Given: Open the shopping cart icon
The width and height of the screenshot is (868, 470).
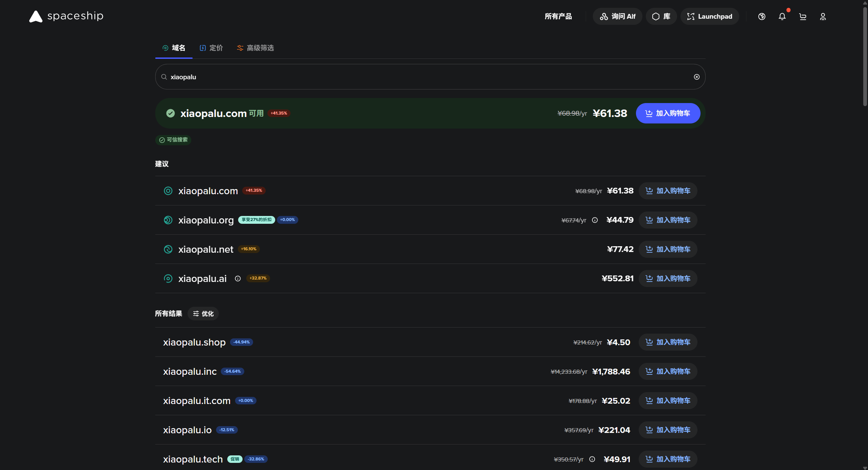Looking at the screenshot, I should [803, 16].
